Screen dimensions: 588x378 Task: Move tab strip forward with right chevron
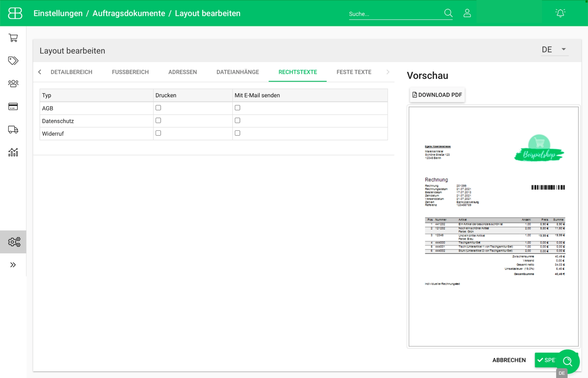tap(388, 72)
